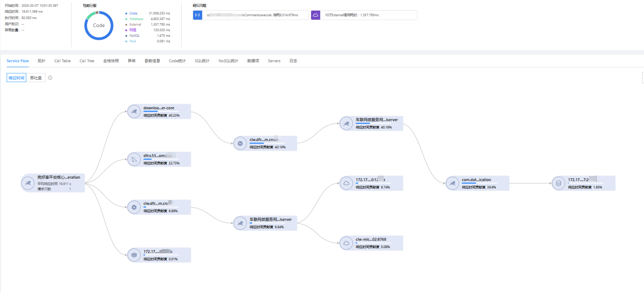Image resolution: width=644 pixels, height=295 pixels.
Task: Click the info icon beside 吞吐量
Action: [50, 78]
